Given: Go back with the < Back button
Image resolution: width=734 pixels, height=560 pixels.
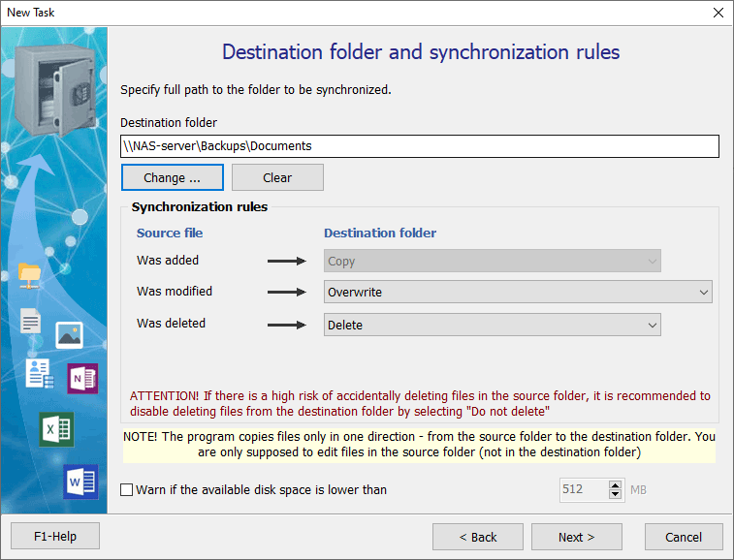Looking at the screenshot, I should pos(478,537).
